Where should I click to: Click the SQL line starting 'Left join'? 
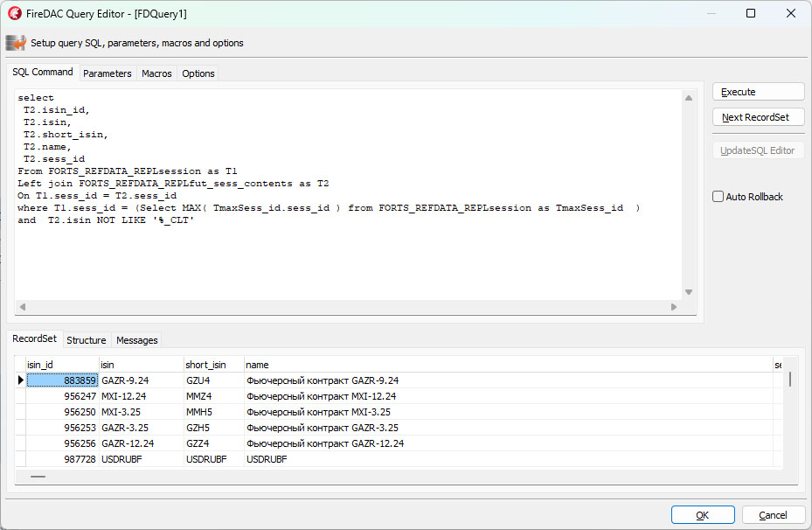point(173,184)
